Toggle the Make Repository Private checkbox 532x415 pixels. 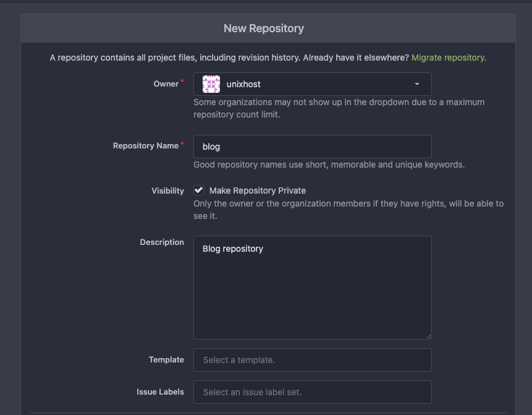[x=199, y=190]
